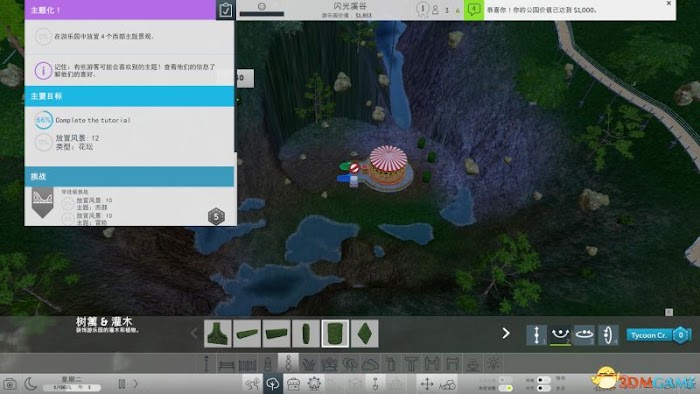700x394 pixels.
Task: Open the Tycoon Cr. credits button
Action: [659, 335]
